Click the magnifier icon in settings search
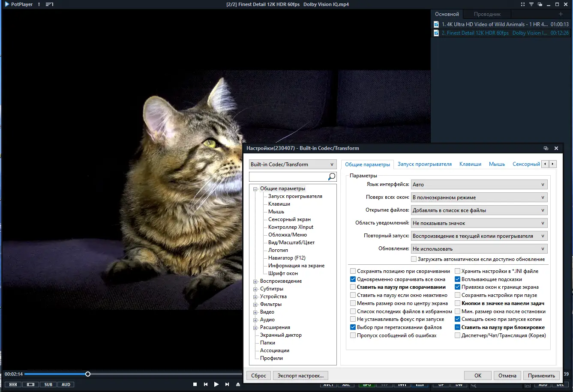573x392 pixels. coord(331,177)
